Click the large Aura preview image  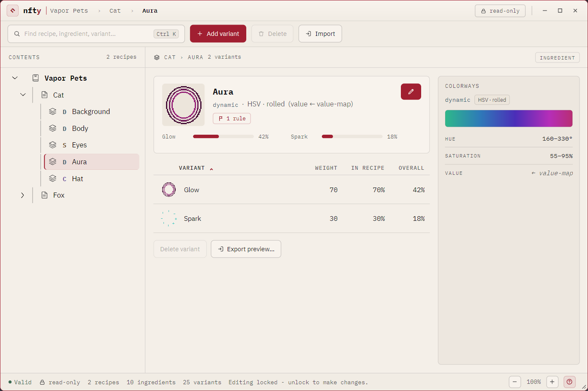click(x=183, y=105)
